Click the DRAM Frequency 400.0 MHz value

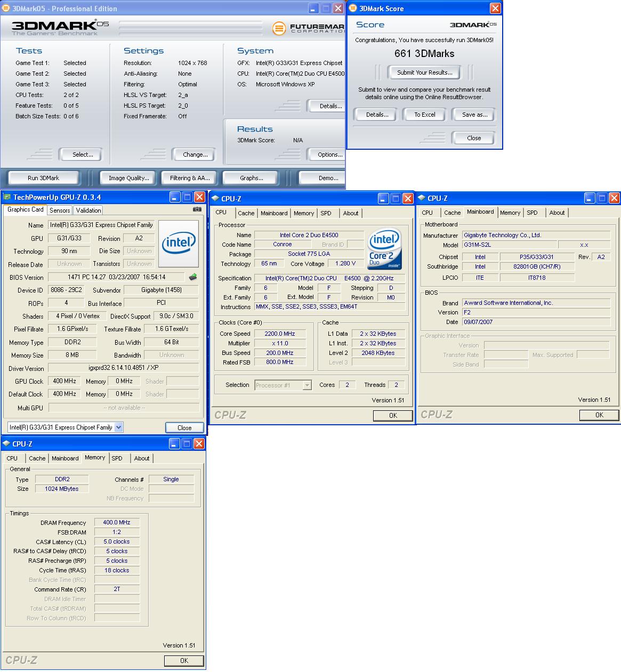(117, 522)
